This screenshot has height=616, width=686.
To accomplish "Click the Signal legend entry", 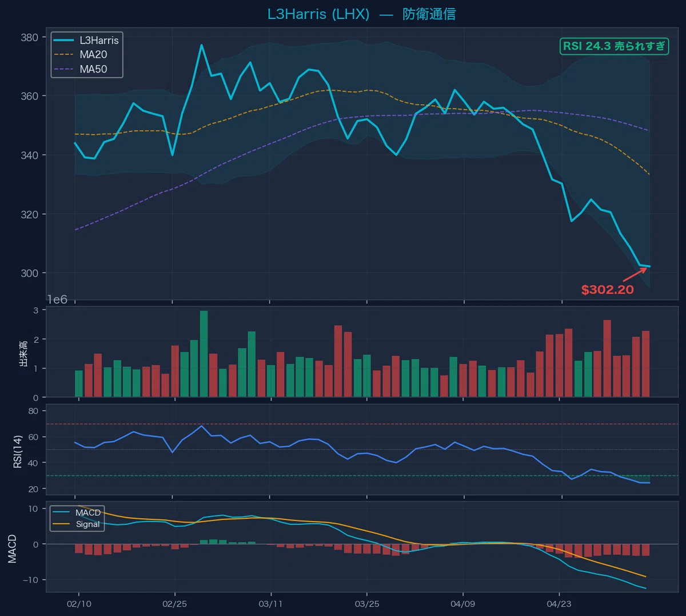I will tap(76, 524).
